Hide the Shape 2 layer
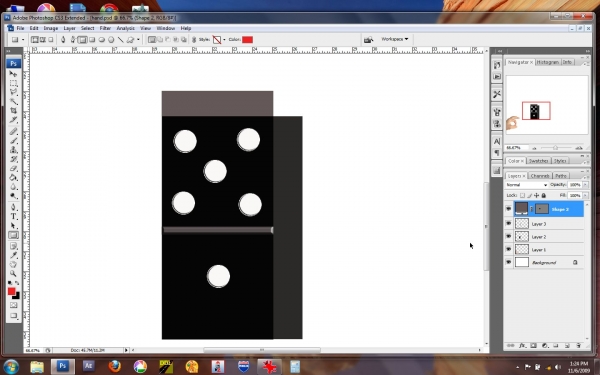 pos(508,209)
